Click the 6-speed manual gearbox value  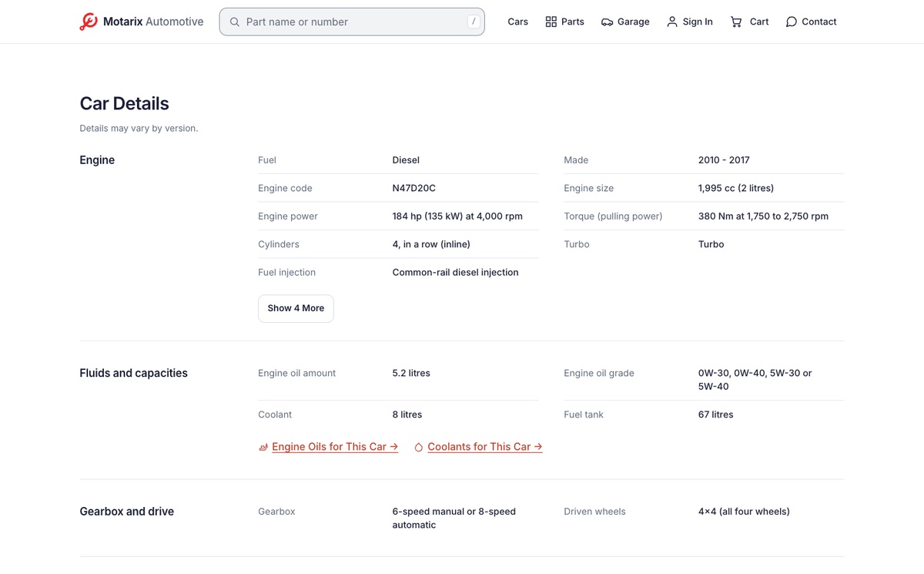tap(454, 519)
